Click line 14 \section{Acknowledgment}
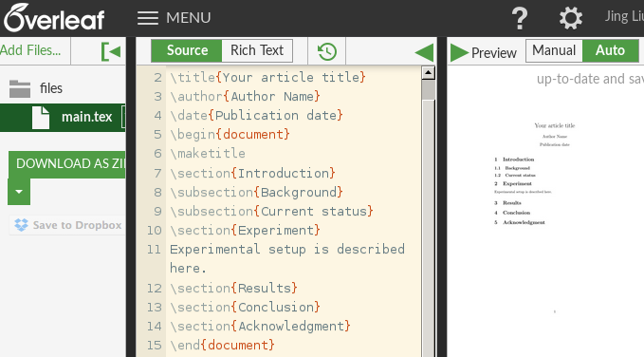 point(260,327)
